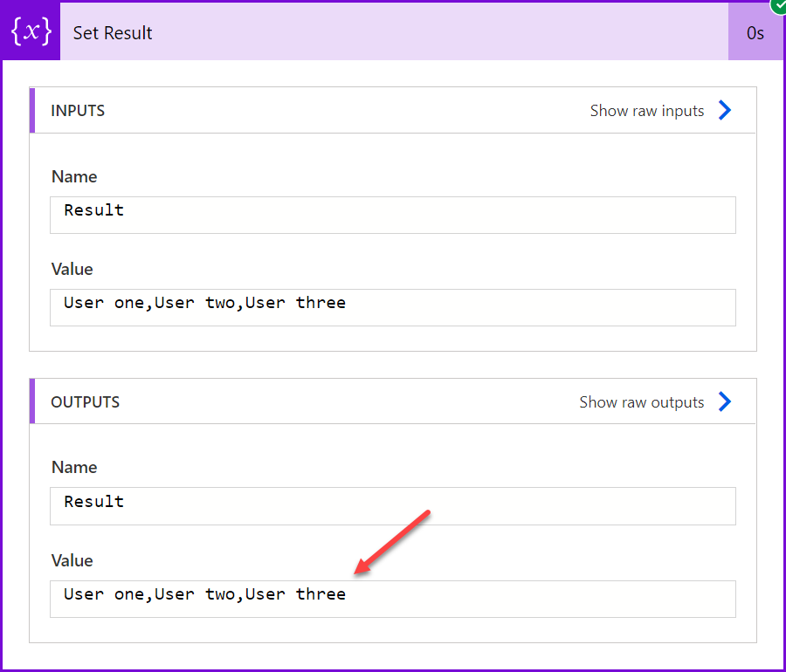Click the Value label under OUTPUTS
Screen dimensions: 786x672
[72, 560]
